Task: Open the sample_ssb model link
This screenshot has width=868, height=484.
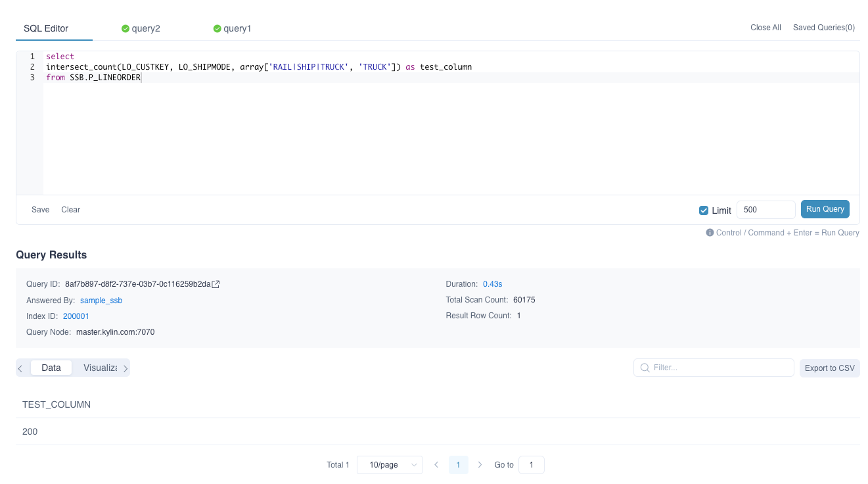Action: (101, 301)
